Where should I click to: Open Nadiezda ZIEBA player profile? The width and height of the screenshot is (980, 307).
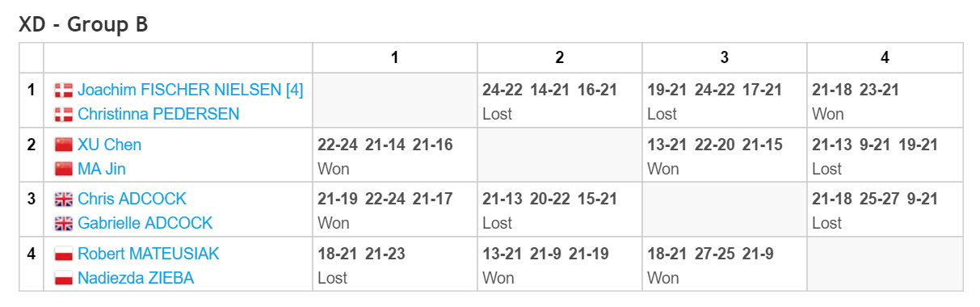click(136, 278)
